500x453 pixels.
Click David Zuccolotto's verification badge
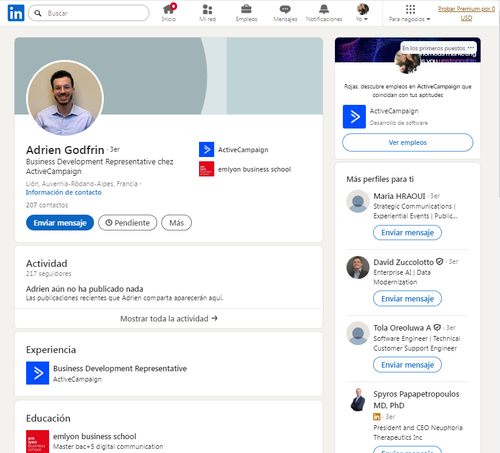pos(440,262)
